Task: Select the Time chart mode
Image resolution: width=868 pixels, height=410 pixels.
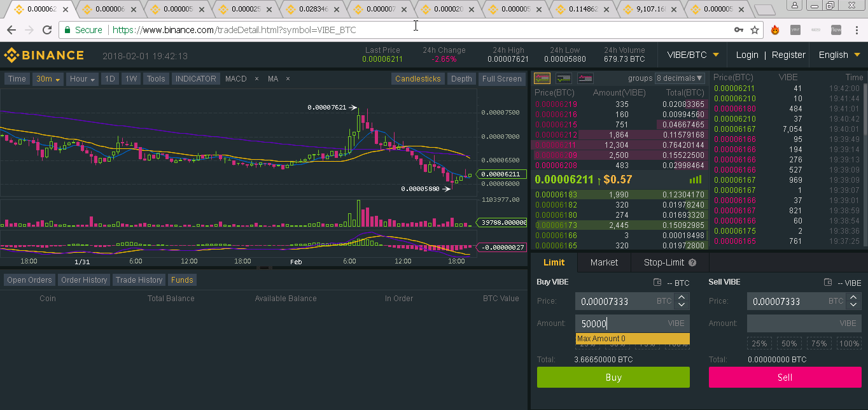Action: tap(17, 79)
